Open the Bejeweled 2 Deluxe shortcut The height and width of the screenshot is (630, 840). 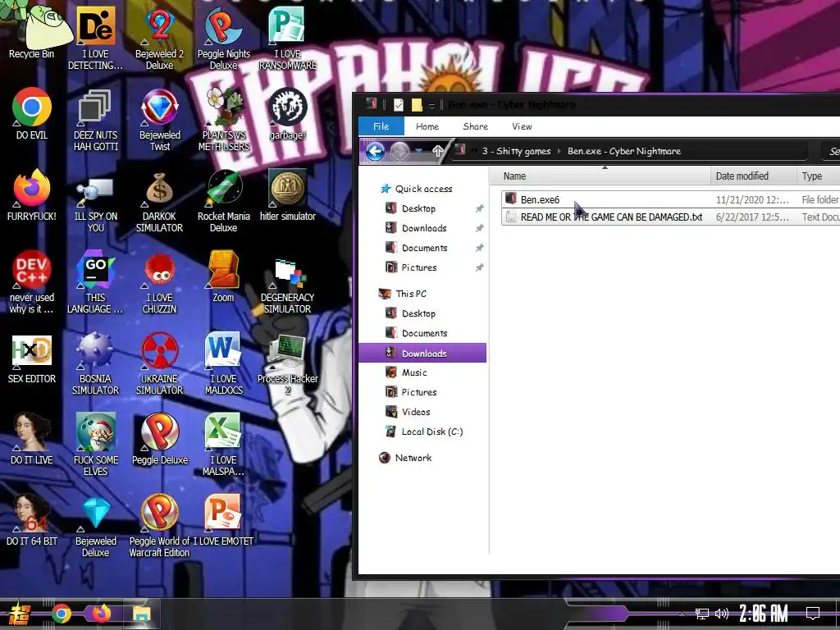[159, 38]
